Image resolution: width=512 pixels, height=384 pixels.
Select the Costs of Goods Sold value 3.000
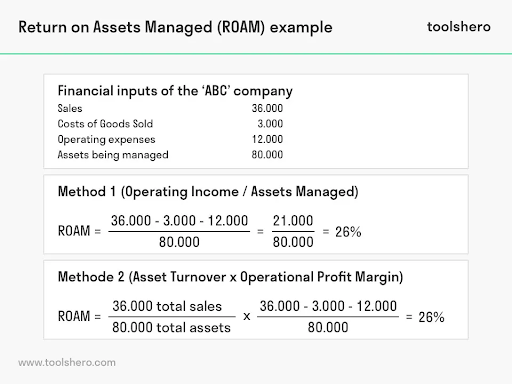(x=270, y=124)
